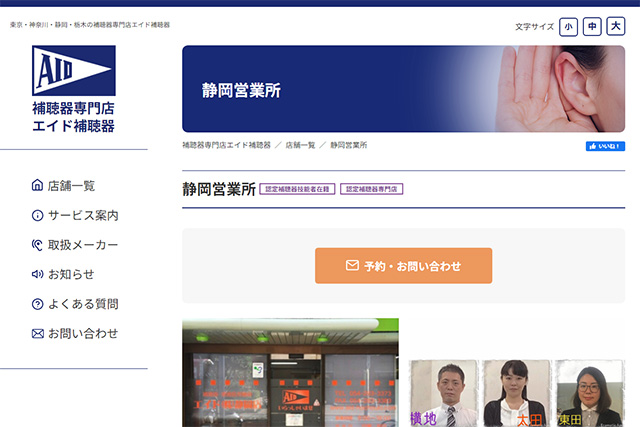Open 店舗一覧 in the sidebar menu
This screenshot has height=427, width=640.
click(x=72, y=185)
